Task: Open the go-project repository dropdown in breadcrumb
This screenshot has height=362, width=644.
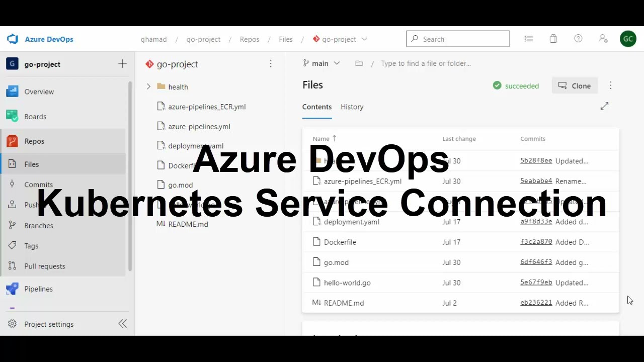Action: pyautogui.click(x=340, y=39)
